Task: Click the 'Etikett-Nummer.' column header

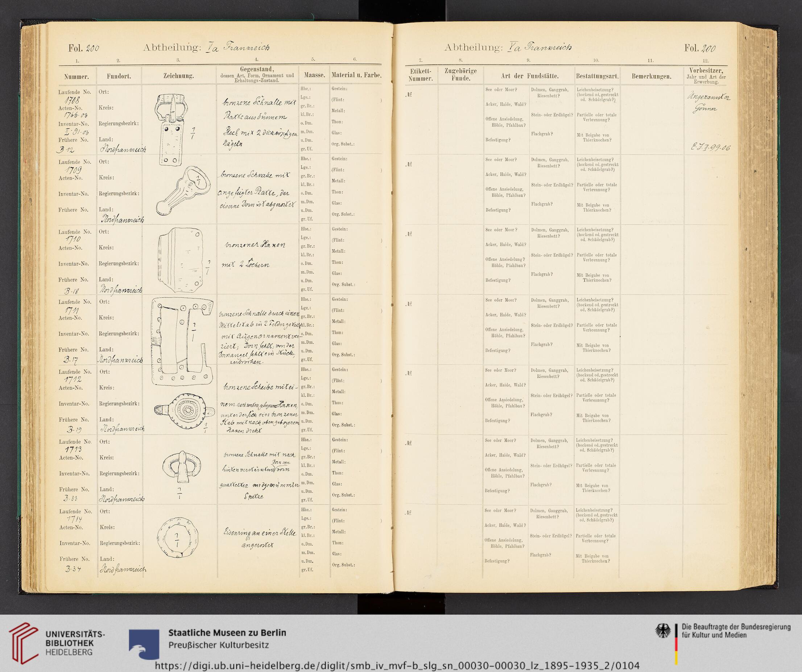Action: click(x=421, y=75)
